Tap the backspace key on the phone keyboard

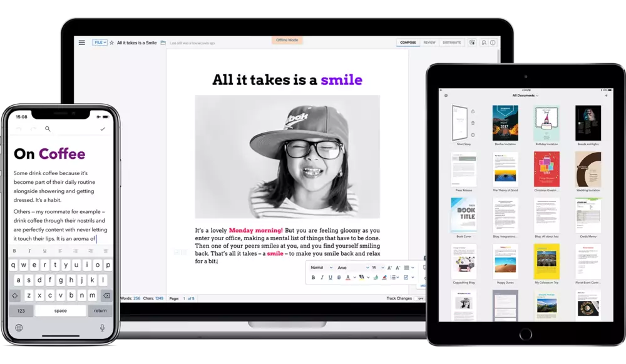click(106, 295)
